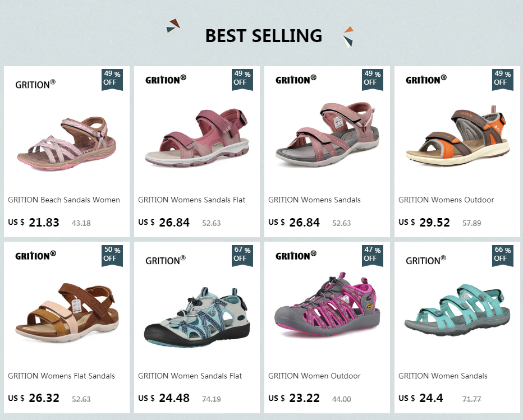
Task: Click GRITION logo above orange brown sandal
Action: (x=426, y=79)
